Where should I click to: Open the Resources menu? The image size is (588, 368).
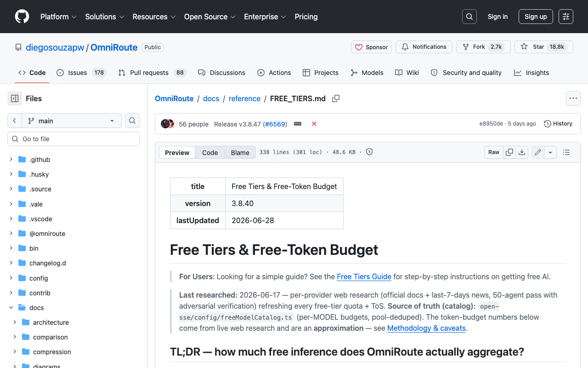tap(154, 17)
